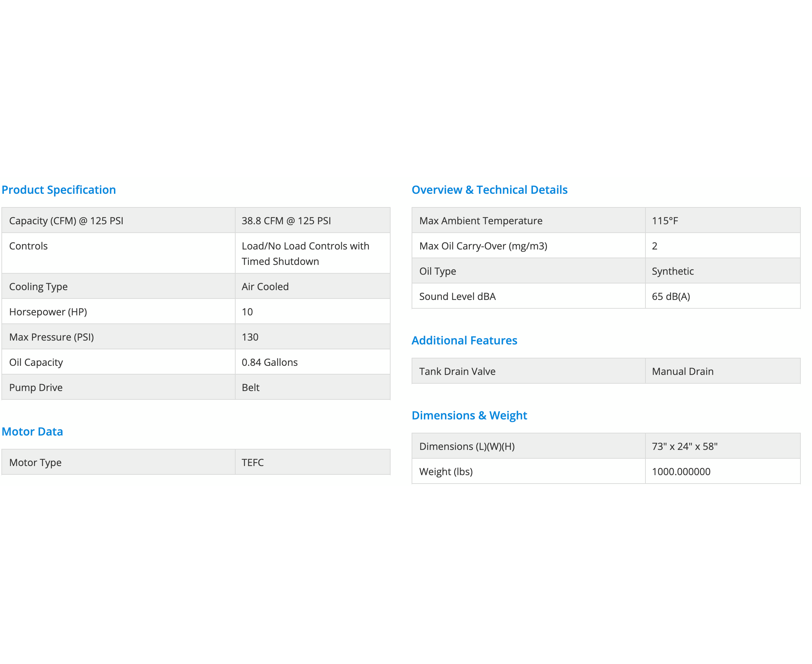
Task: Click the Synthetic oil type value
Action: (672, 271)
